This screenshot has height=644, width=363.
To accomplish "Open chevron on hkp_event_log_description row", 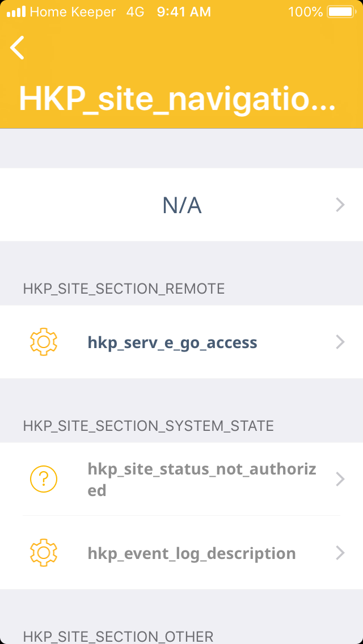I will 340,553.
